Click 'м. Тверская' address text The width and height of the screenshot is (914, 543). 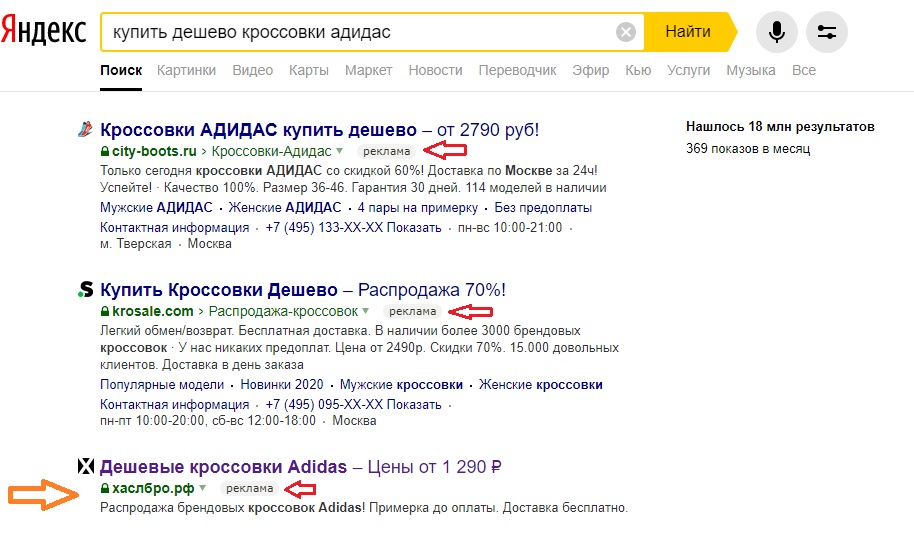136,244
